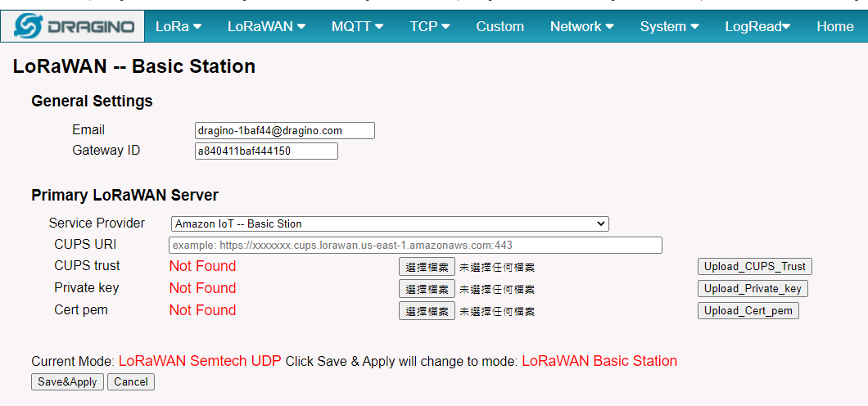Click the 'Gateway ID' label
The width and height of the screenshot is (868, 406).
pos(106,150)
